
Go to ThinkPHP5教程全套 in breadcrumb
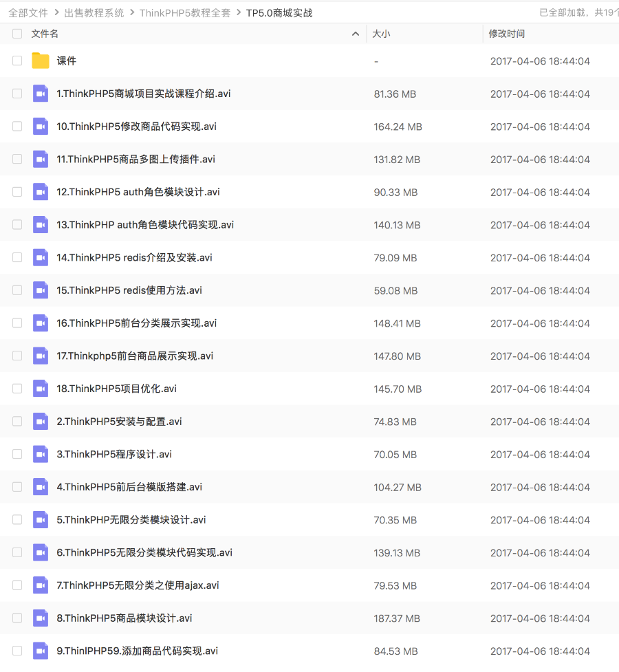185,13
